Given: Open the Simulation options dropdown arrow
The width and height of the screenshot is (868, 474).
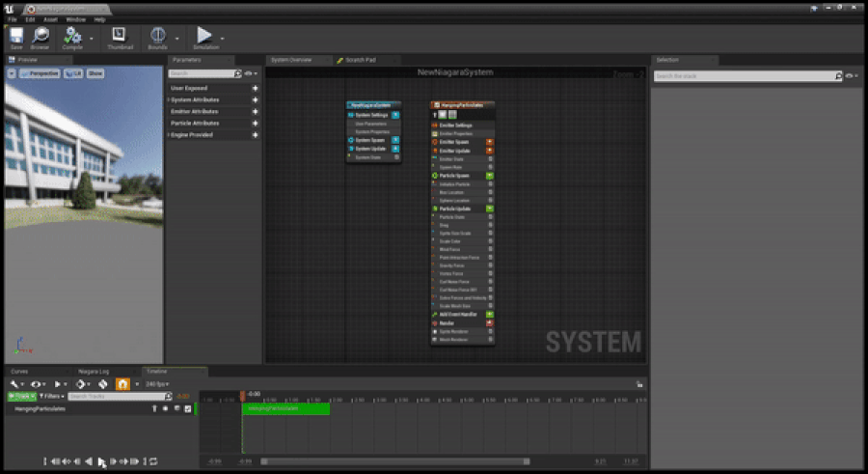Looking at the screenshot, I should [222, 39].
